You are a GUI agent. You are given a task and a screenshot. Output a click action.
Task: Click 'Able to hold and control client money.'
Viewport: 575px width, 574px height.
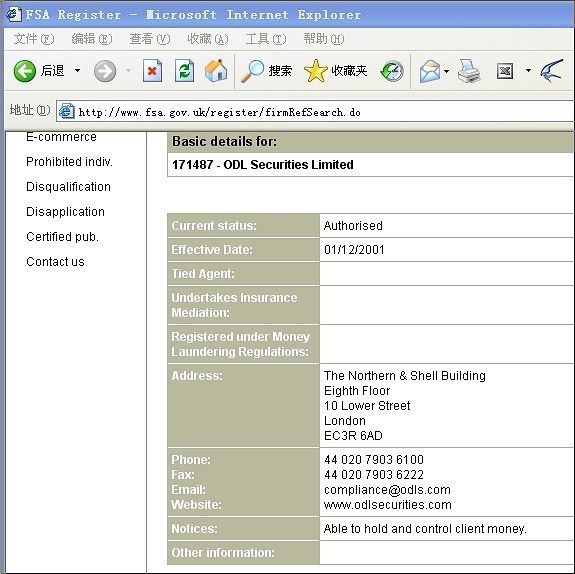click(x=425, y=529)
